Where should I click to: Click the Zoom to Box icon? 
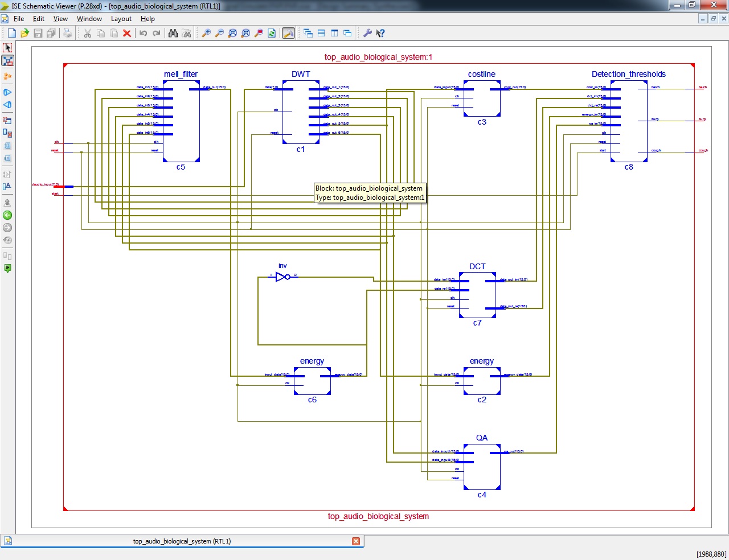pos(259,34)
